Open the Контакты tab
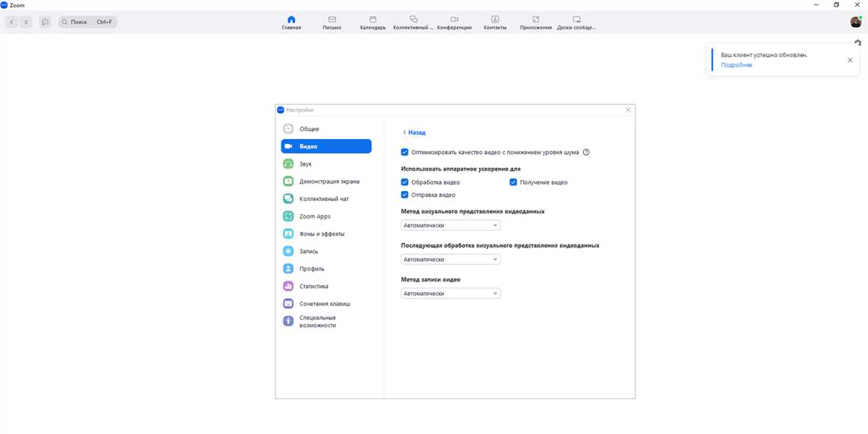868x434 pixels. (495, 22)
